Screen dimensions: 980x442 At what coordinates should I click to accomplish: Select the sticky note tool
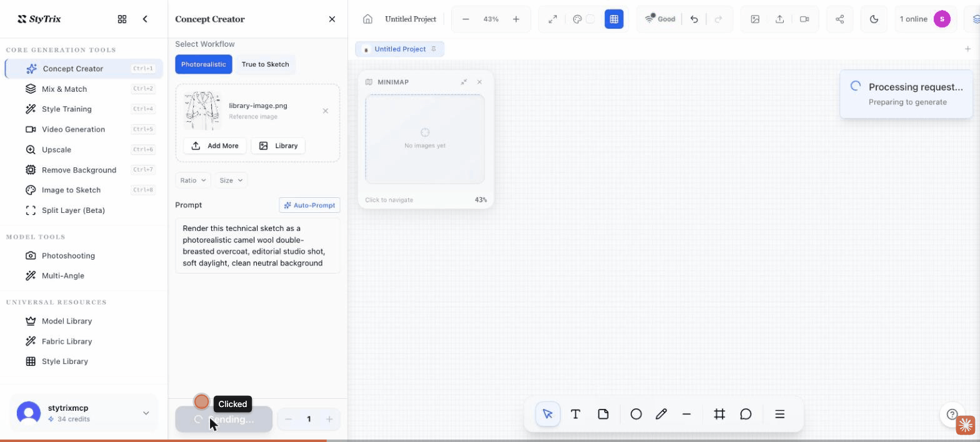coord(603,414)
